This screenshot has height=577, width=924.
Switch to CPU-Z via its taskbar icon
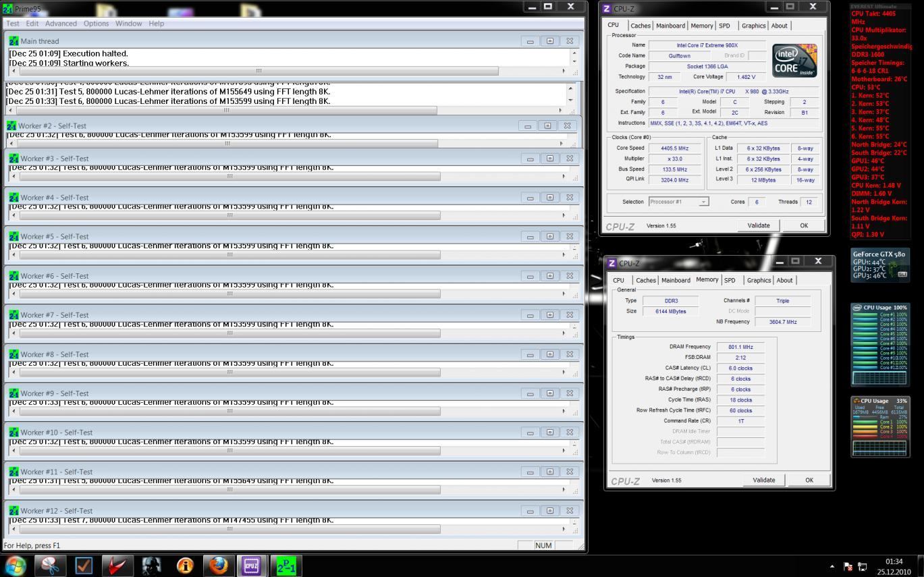tap(252, 566)
